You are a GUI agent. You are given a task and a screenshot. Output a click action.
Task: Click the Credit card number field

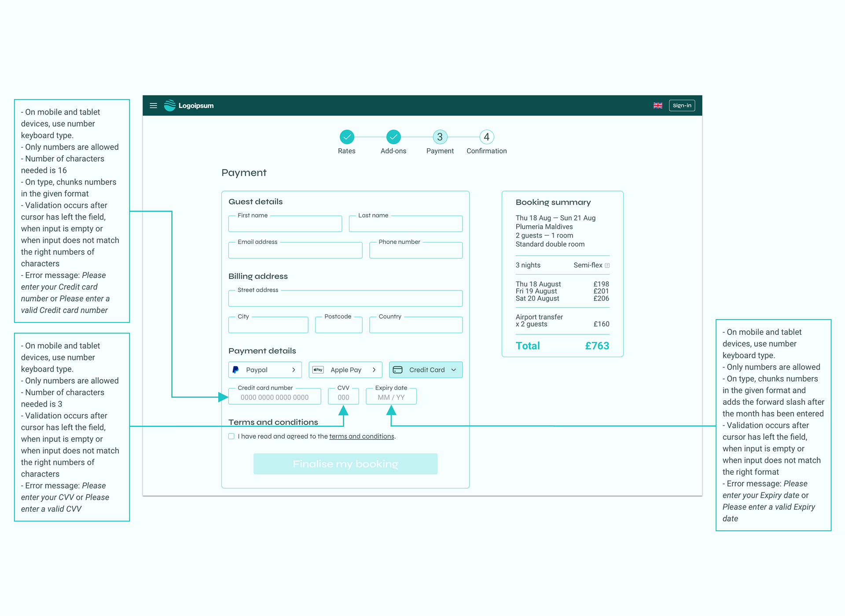point(275,396)
